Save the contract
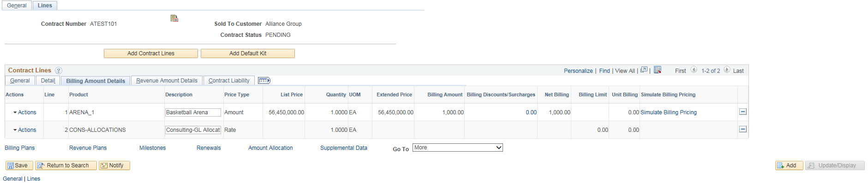 click(19, 165)
